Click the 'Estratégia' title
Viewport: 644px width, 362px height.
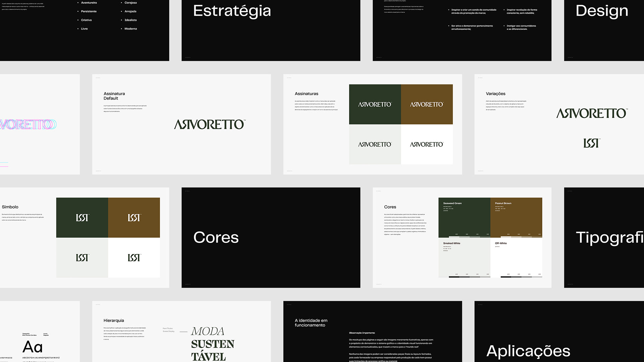click(232, 11)
